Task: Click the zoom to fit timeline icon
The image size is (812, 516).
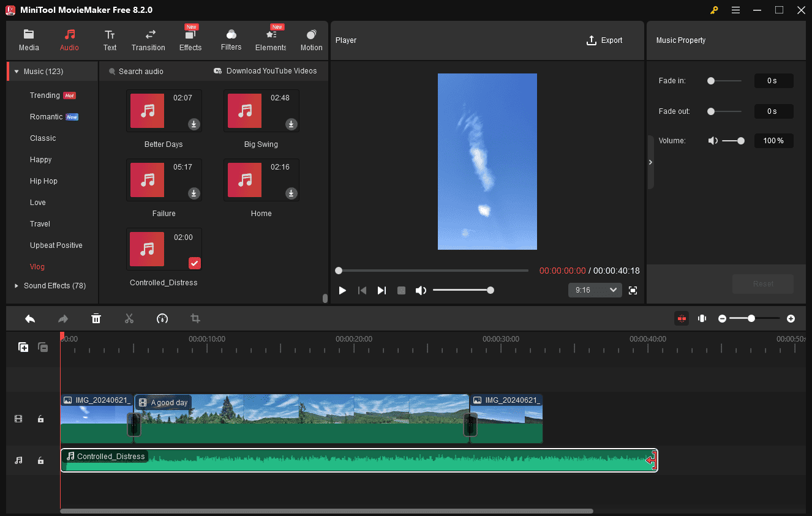Action: [x=702, y=318]
